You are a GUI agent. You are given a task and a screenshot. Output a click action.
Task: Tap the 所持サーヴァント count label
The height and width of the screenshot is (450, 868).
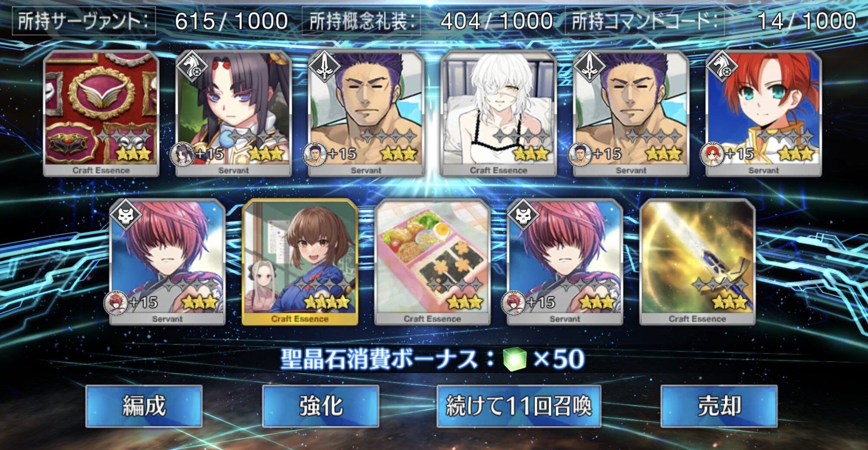coord(84,21)
